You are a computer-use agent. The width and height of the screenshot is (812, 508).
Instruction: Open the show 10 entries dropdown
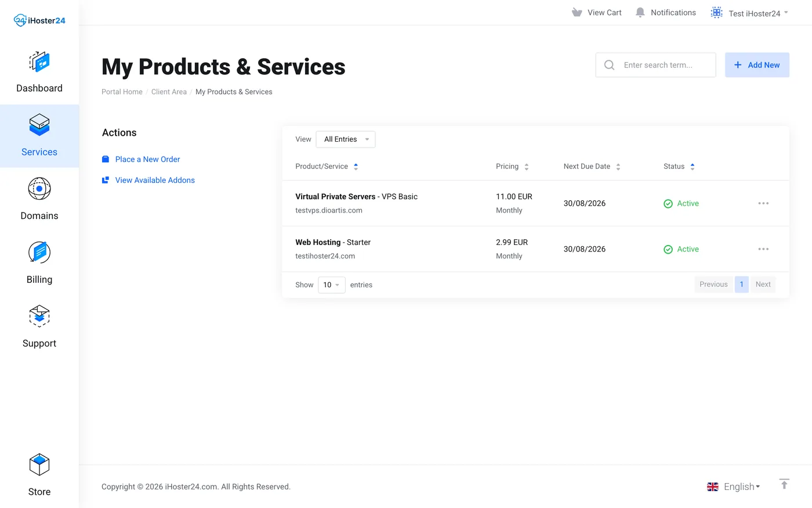(x=332, y=284)
